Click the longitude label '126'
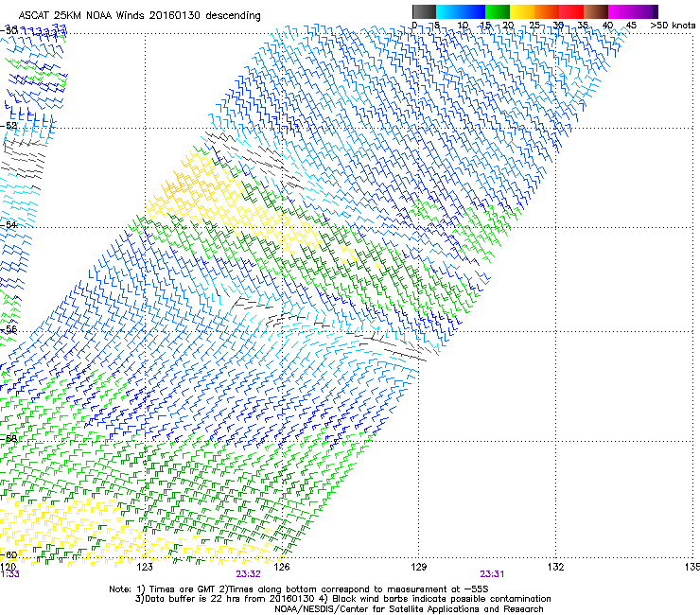 [x=282, y=567]
